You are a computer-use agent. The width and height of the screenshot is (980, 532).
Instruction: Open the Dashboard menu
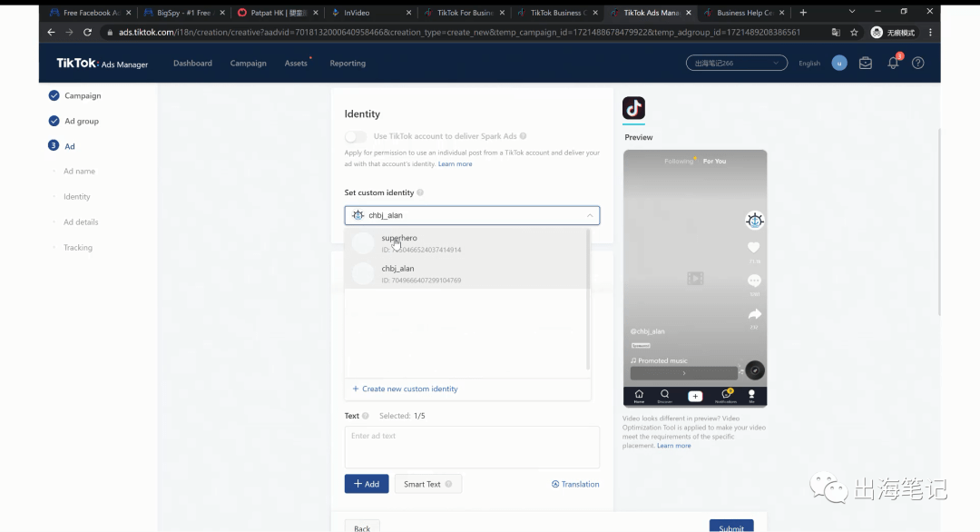tap(192, 64)
